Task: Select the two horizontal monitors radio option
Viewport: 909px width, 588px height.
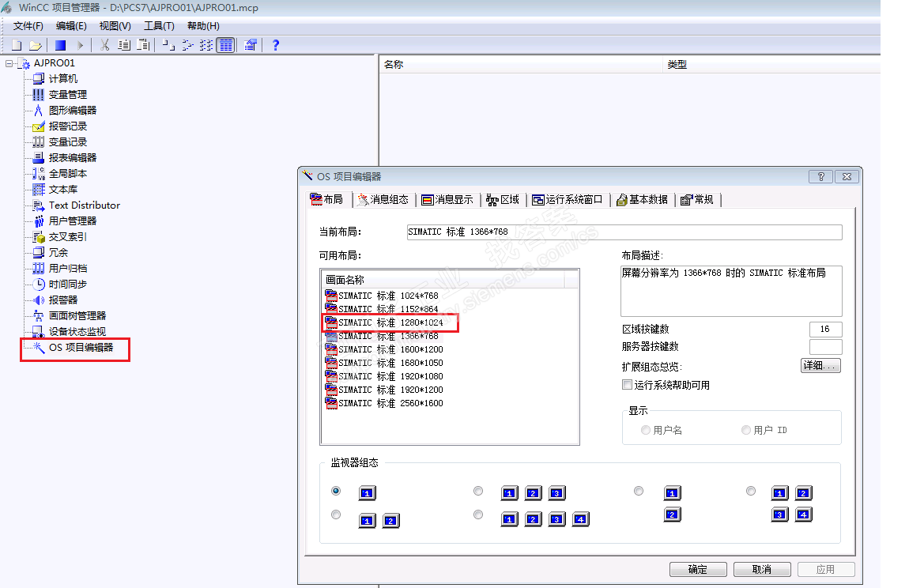Action: (x=336, y=514)
